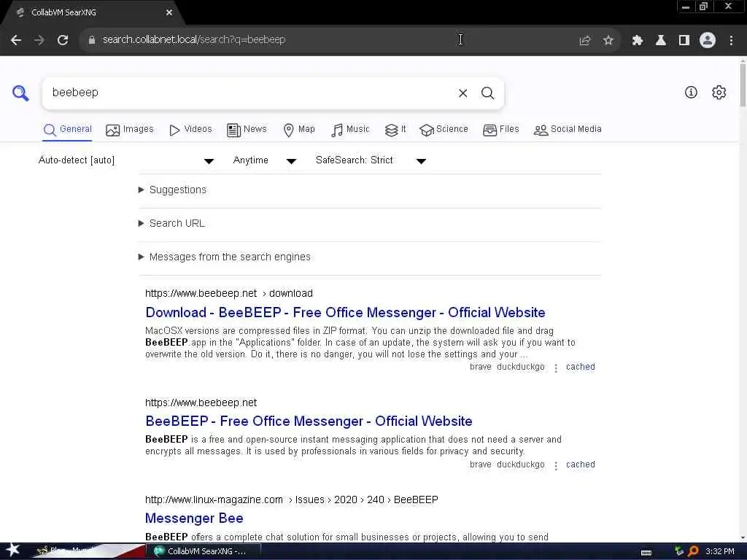
Task: Open the Anytime time range dropdown
Action: pos(264,160)
